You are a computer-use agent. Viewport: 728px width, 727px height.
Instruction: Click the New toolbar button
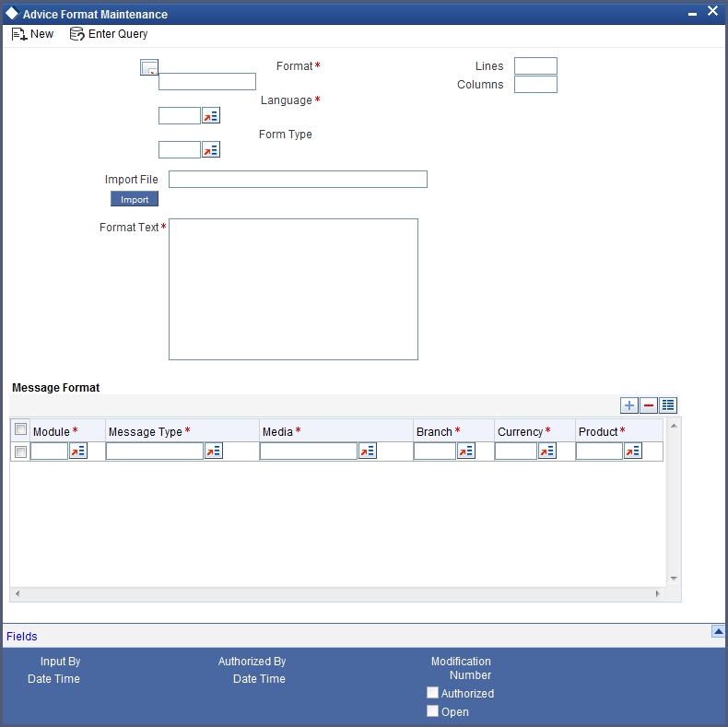(x=32, y=34)
